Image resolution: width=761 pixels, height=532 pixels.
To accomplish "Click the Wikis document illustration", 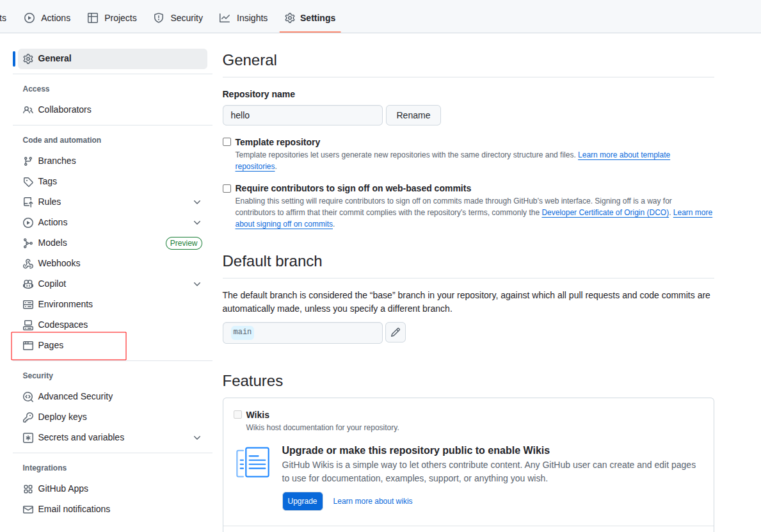I will (253, 462).
